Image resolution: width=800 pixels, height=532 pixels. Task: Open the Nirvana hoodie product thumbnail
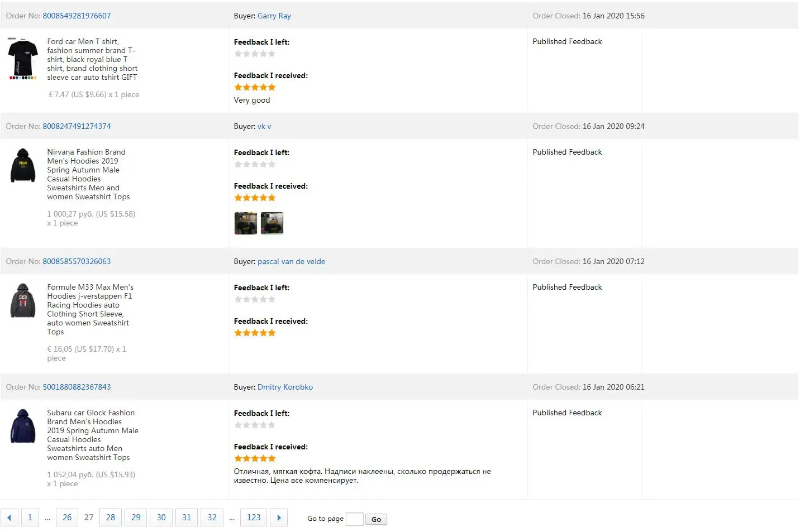23,165
